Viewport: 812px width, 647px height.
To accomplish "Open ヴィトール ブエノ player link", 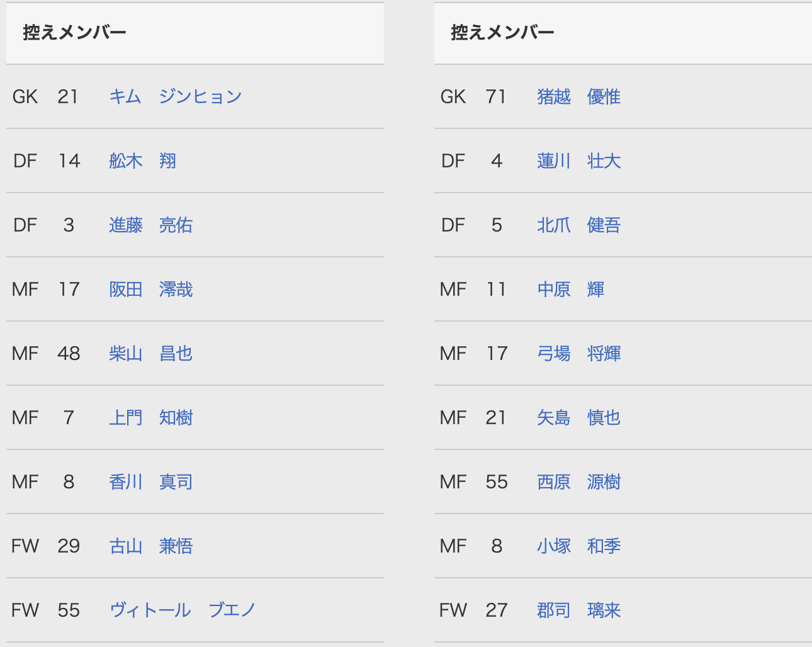I will (183, 610).
